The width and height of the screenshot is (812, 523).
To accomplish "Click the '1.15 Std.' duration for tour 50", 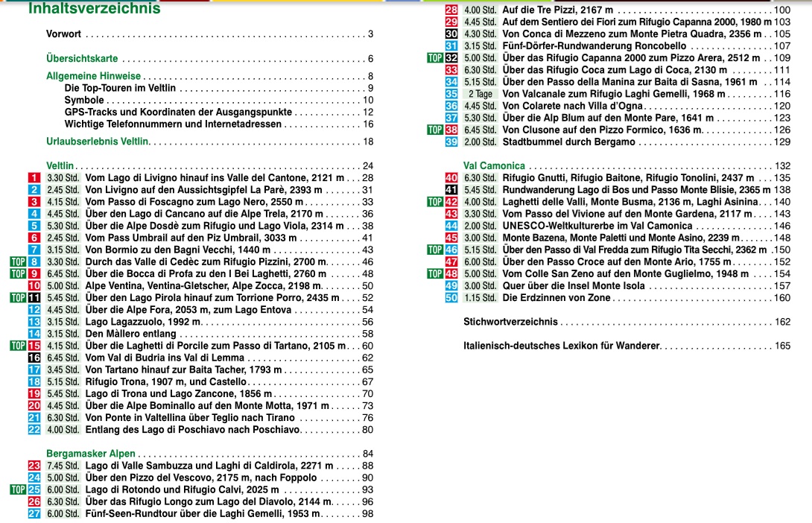I will pyautogui.click(x=480, y=298).
